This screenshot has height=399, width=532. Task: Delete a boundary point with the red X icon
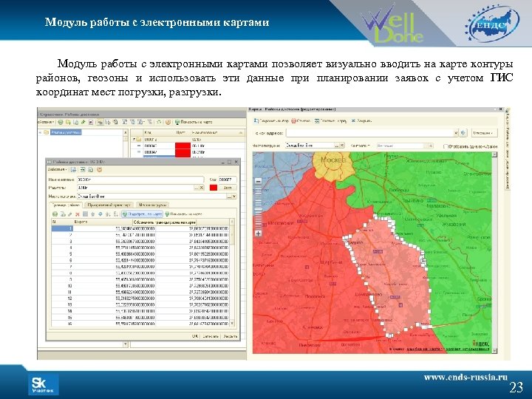(x=78, y=214)
